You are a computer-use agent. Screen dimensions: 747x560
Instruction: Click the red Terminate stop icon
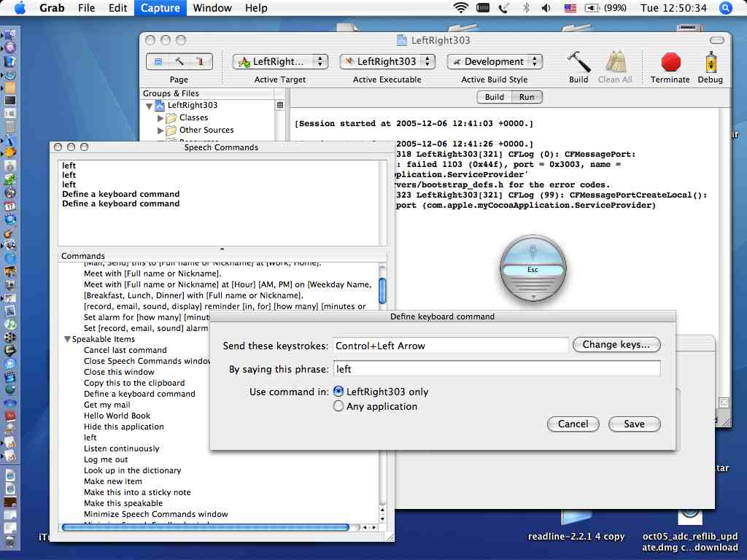(x=671, y=62)
